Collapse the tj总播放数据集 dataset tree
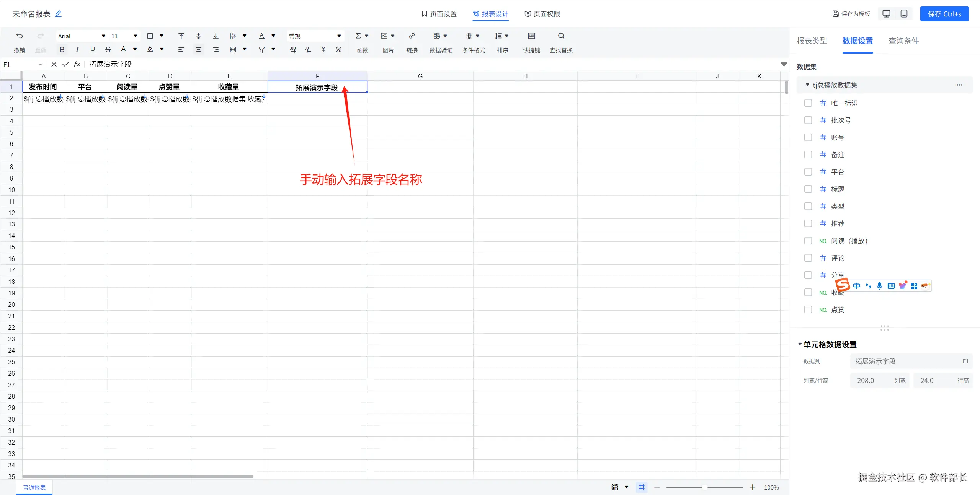The width and height of the screenshot is (980, 495). [x=807, y=85]
